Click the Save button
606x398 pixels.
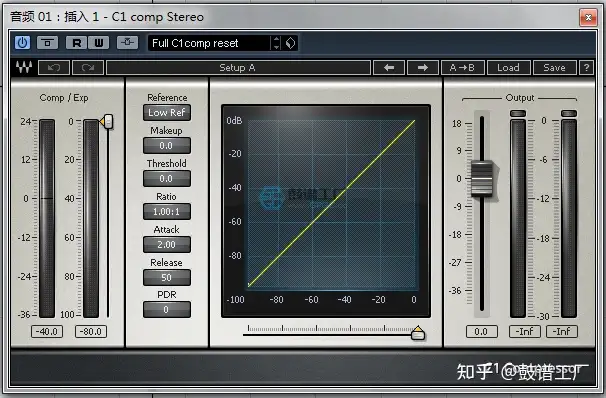pyautogui.click(x=555, y=68)
